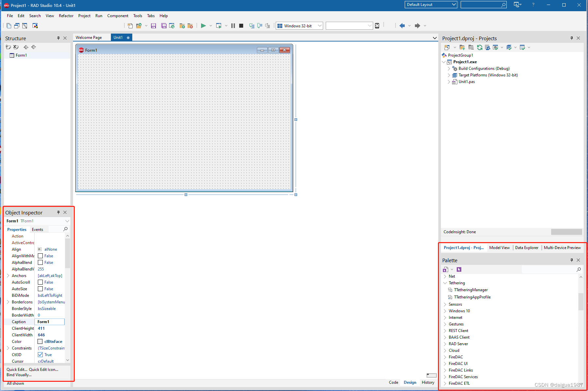Click the green Refresh icon in Projects panel
Viewport: 588px width, 391px height.
click(480, 47)
